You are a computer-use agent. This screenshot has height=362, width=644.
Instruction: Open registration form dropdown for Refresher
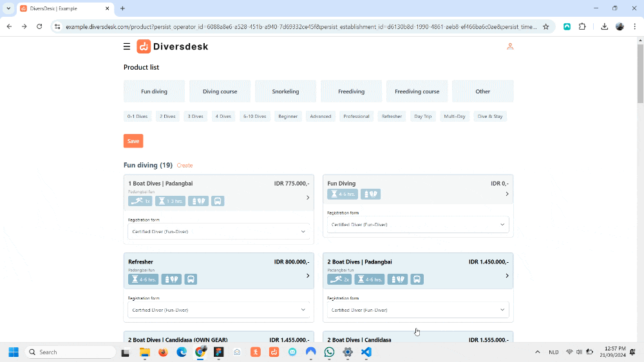tap(218, 310)
